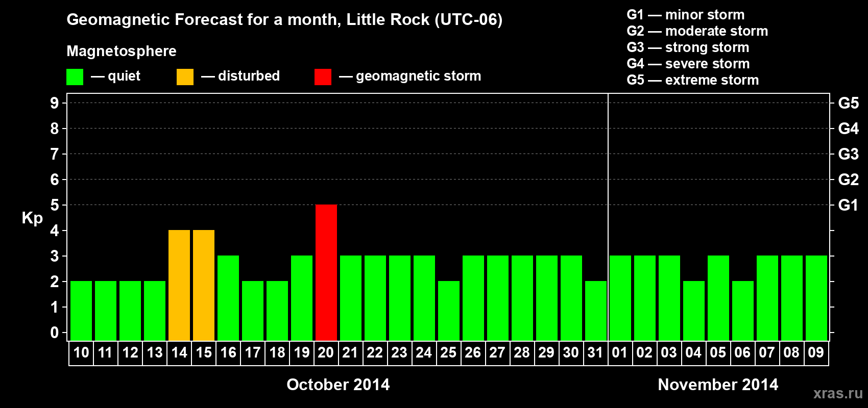The image size is (868, 408).
Task: Click date label 20 on the axis
Action: (x=326, y=352)
